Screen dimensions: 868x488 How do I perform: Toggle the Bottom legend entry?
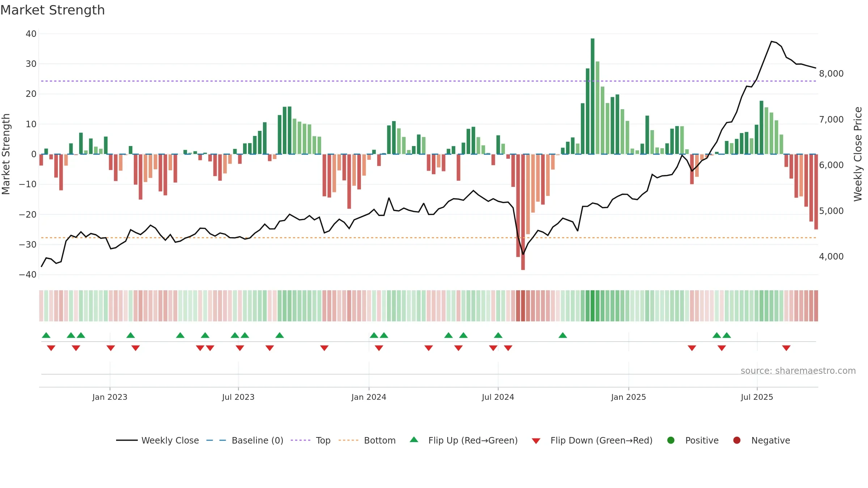point(367,440)
